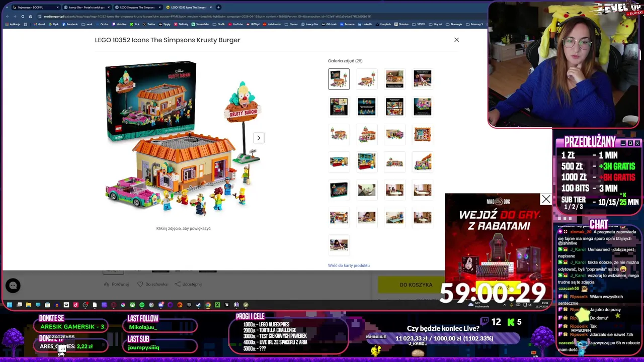Toggle 'Do schowka' heart favorite
This screenshot has width=644, height=362.
[152, 284]
